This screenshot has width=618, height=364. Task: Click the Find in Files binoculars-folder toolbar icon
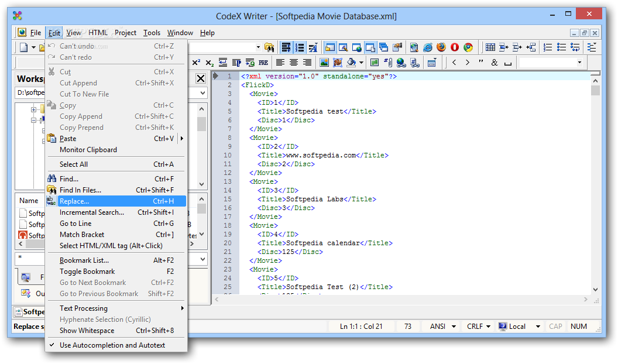[269, 47]
